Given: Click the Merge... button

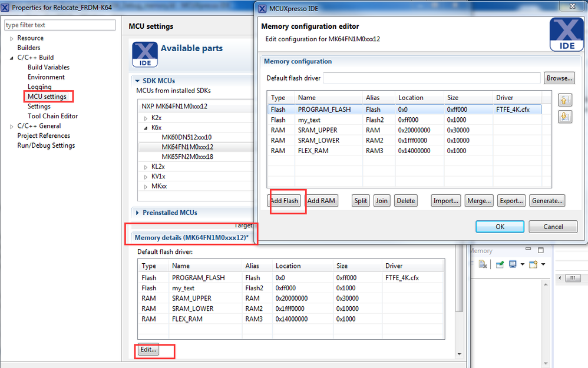Looking at the screenshot, I should tap(479, 201).
